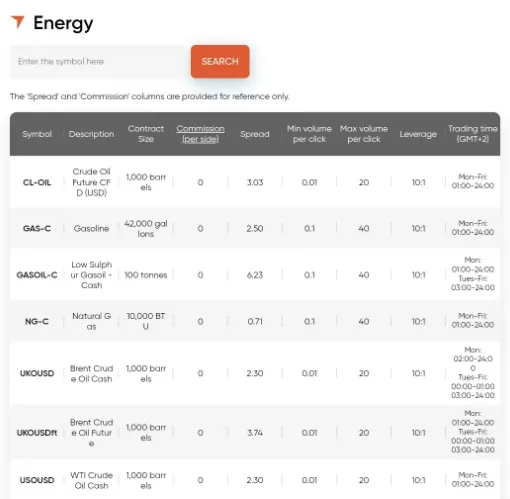Open the Commission (per side) header link
Viewport: 510px width, 499px height.
click(x=200, y=134)
